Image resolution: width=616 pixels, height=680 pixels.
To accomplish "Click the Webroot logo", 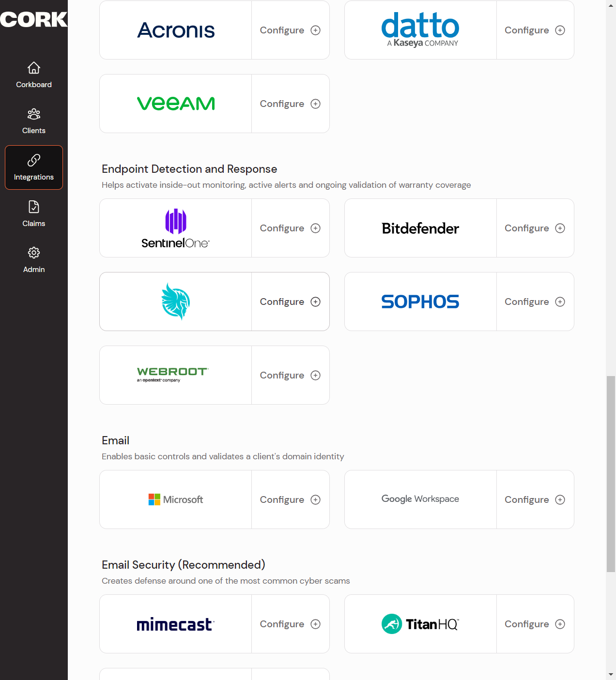I will point(173,375).
